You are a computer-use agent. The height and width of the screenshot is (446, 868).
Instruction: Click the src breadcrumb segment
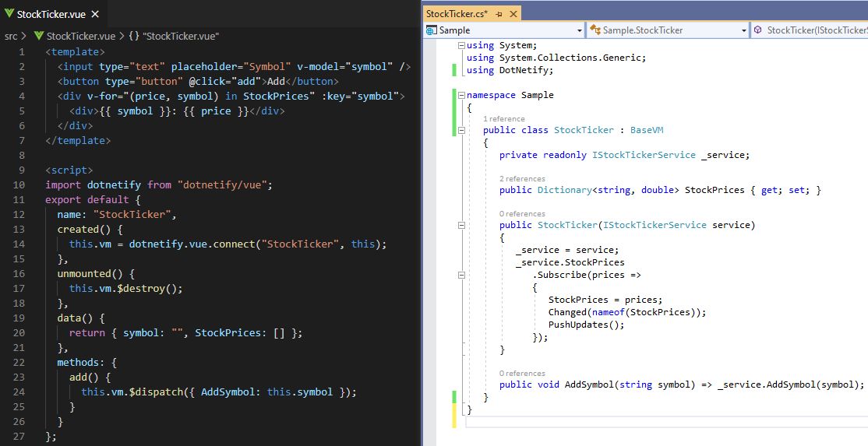pos(11,36)
